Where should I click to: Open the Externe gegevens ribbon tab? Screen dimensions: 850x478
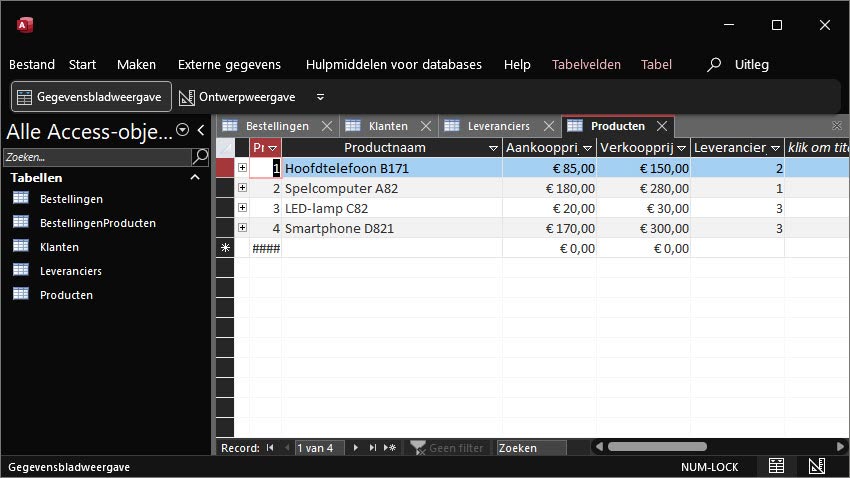pos(229,64)
